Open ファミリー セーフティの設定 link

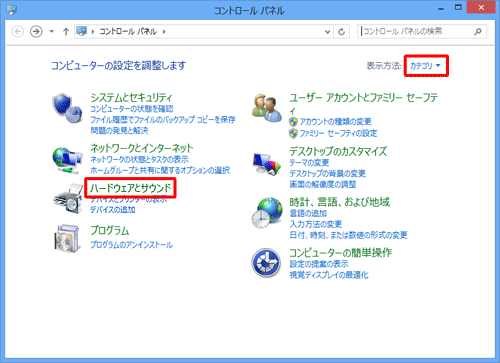pos(338,133)
